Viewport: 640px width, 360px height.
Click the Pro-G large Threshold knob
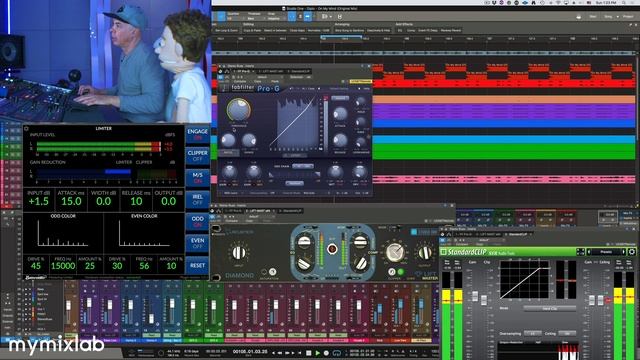239,109
